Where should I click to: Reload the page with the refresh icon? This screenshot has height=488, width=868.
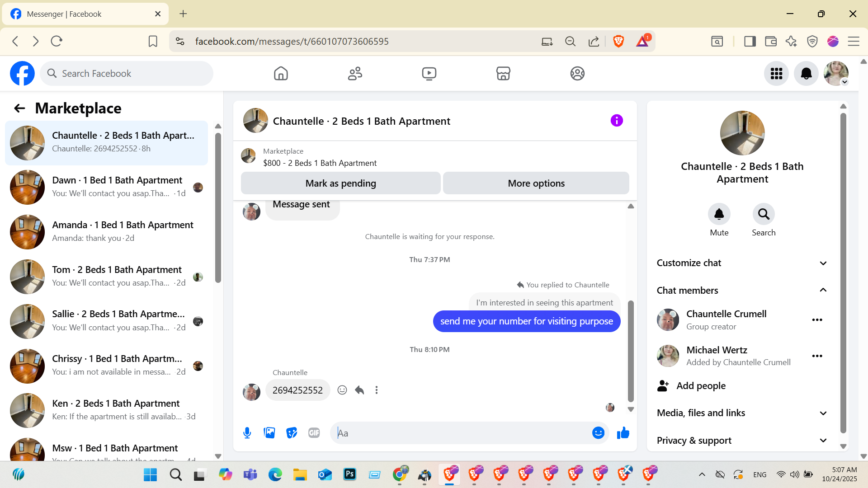pyautogui.click(x=57, y=41)
